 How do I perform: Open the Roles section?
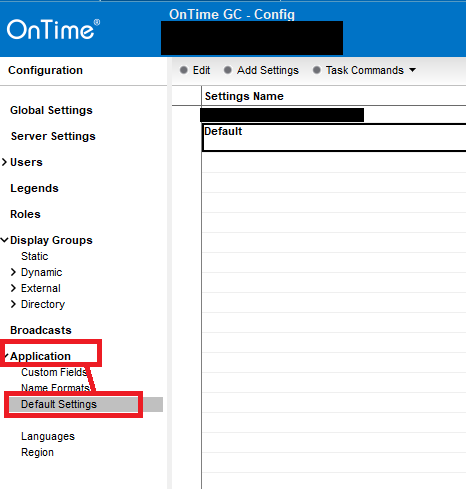[x=25, y=214]
